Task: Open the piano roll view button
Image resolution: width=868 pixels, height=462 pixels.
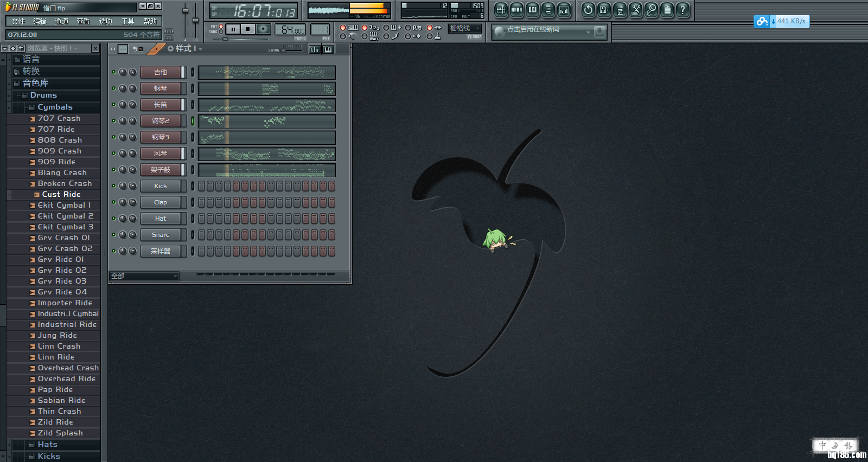Action: tap(533, 9)
